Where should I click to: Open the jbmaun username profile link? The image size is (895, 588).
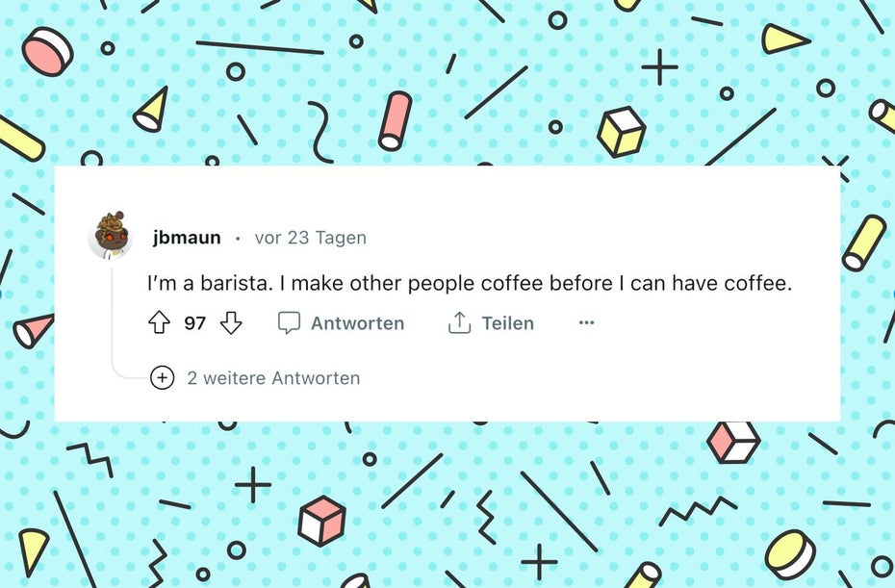coord(187,238)
